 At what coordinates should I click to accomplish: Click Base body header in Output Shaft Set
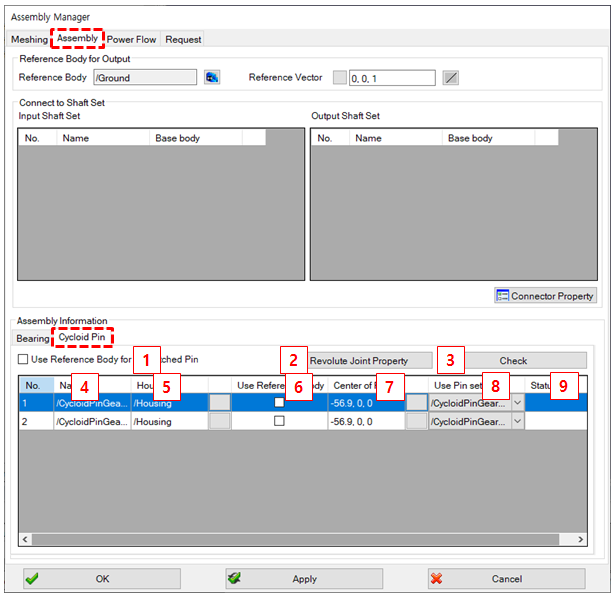click(488, 138)
